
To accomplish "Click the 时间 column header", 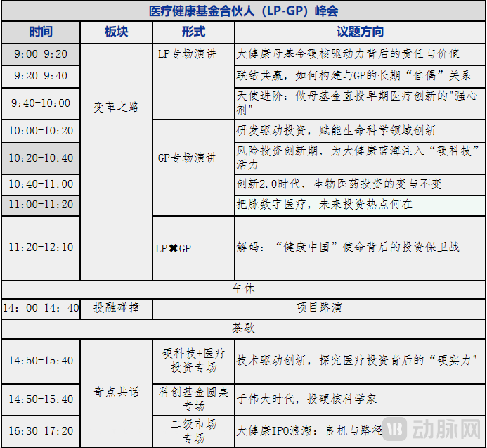I will (41, 32).
